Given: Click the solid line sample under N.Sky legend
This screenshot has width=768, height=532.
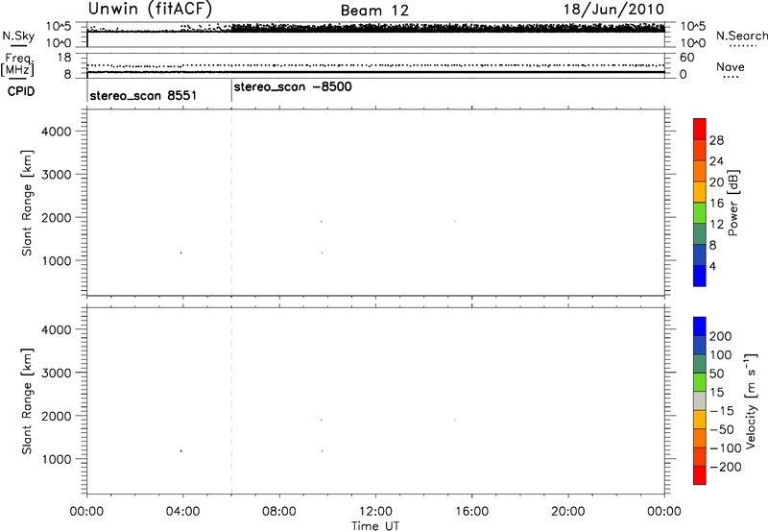Looking at the screenshot, I should point(18,45).
